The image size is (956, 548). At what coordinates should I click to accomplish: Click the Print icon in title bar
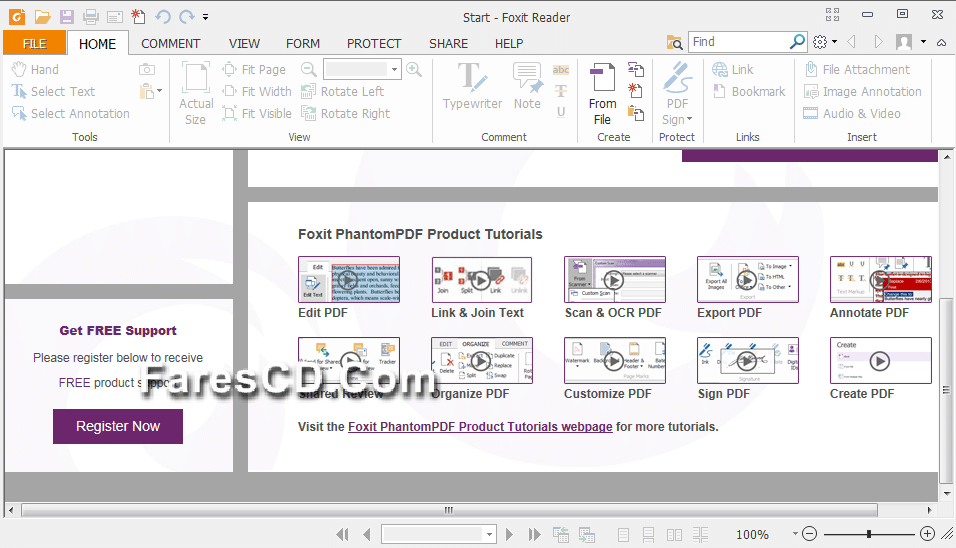(91, 17)
